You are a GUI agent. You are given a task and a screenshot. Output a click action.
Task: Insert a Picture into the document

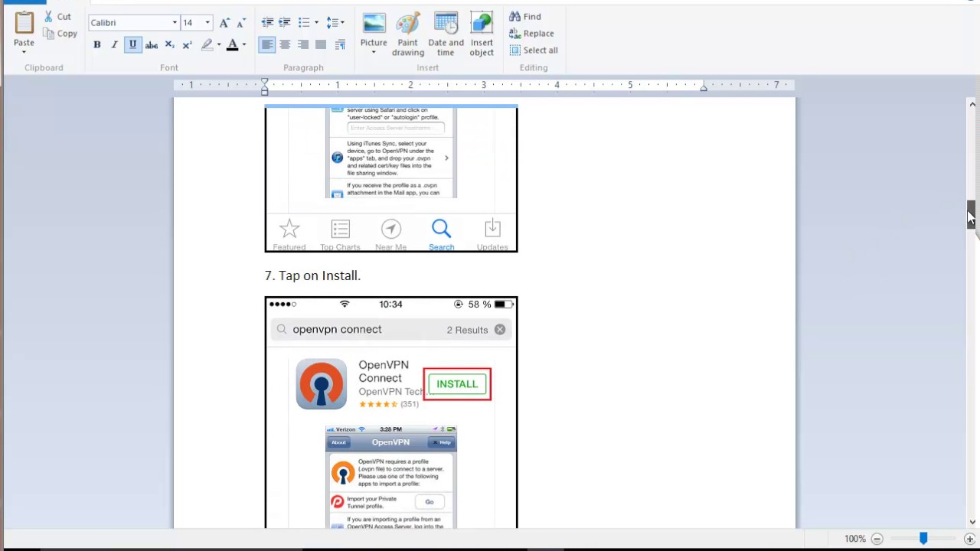pos(374,29)
